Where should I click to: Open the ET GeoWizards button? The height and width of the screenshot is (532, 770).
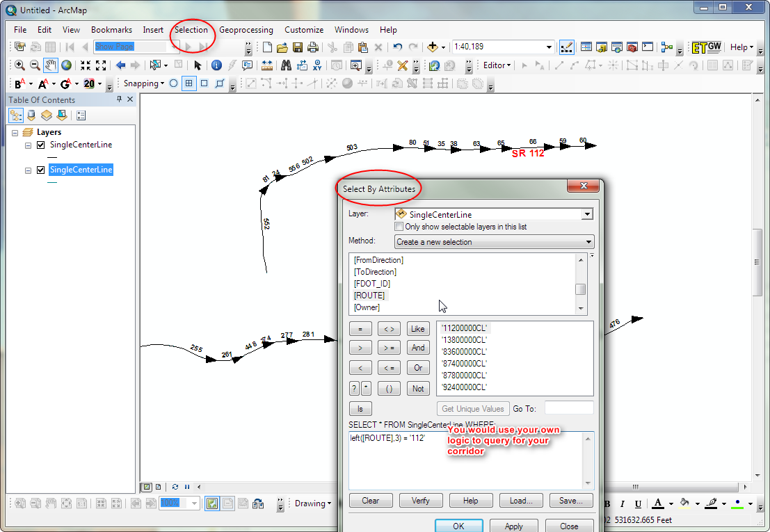click(x=707, y=47)
